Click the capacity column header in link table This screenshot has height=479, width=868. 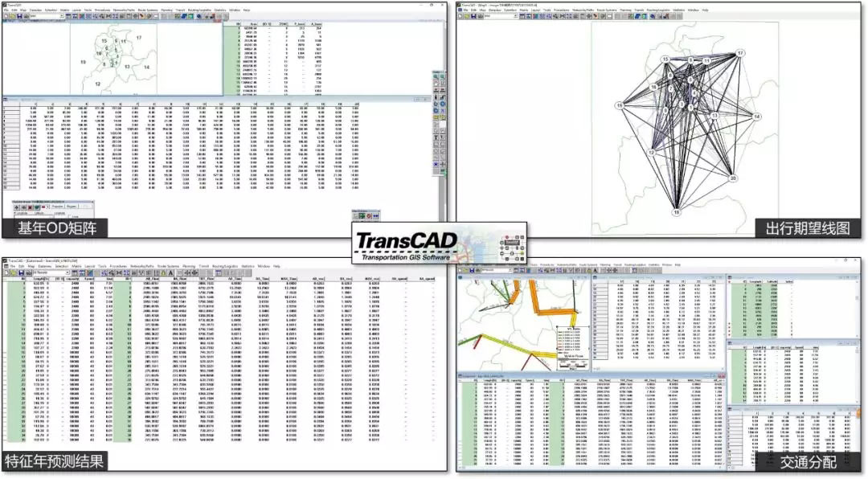pos(73,279)
